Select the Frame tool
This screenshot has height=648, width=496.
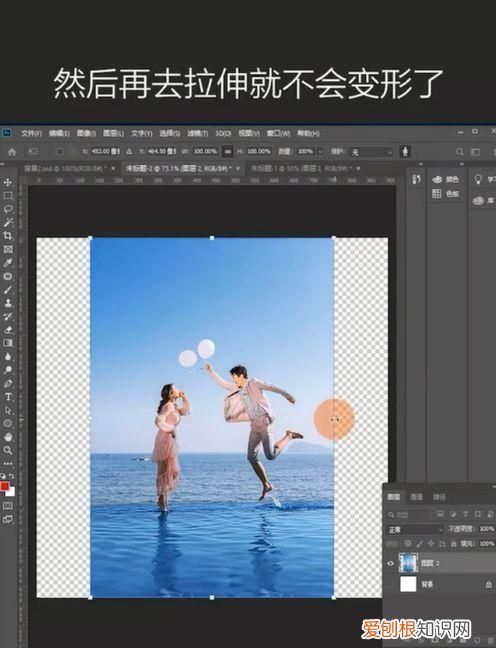coord(8,249)
